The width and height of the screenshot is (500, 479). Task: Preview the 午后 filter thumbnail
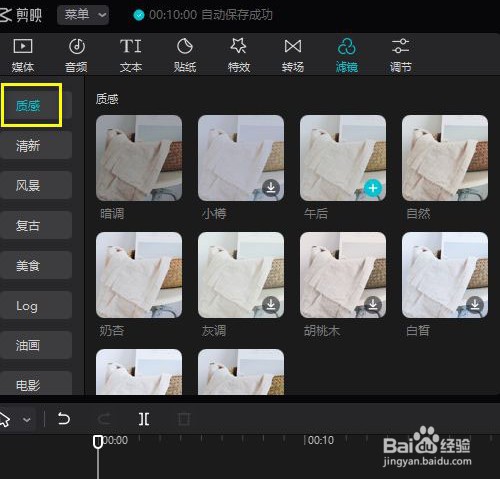pos(343,158)
